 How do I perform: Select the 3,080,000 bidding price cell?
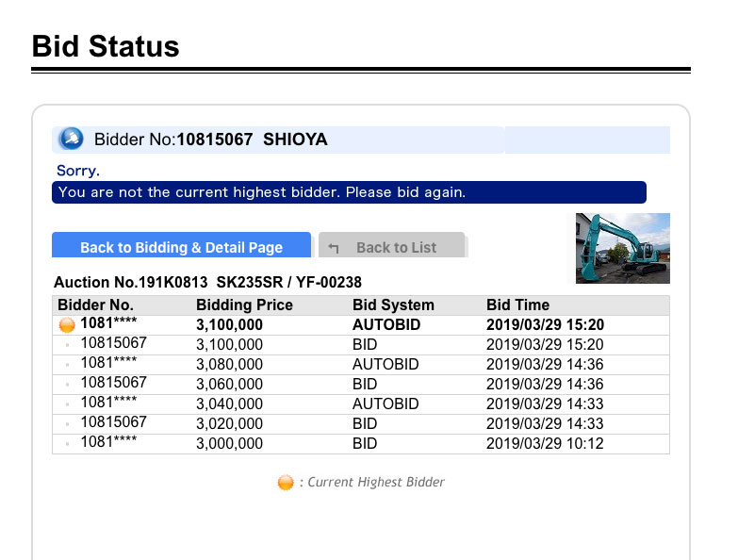(x=229, y=365)
